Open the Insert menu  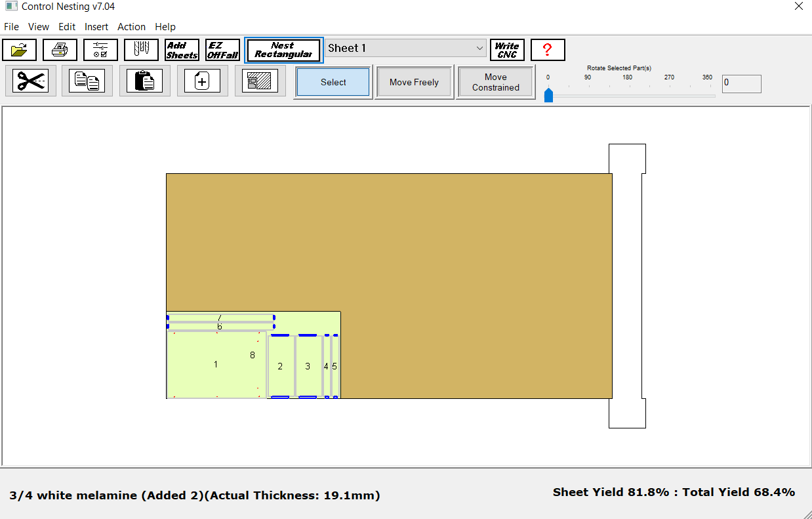pos(96,27)
